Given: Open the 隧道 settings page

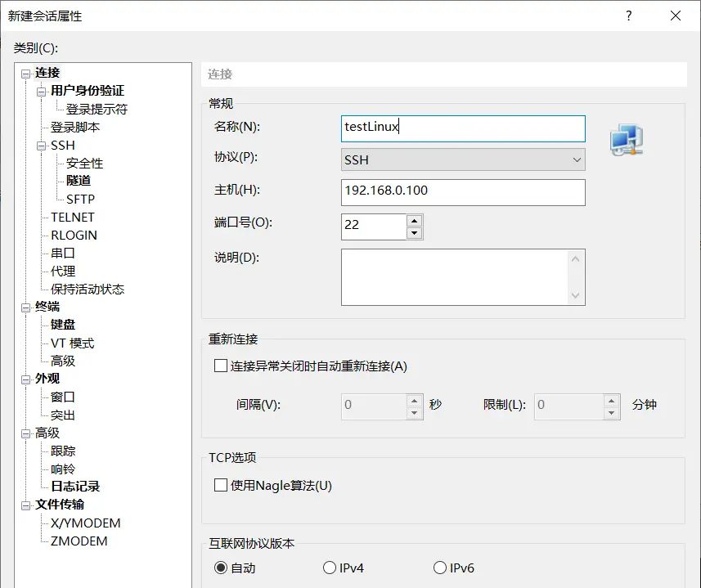Looking at the screenshot, I should click(x=78, y=181).
